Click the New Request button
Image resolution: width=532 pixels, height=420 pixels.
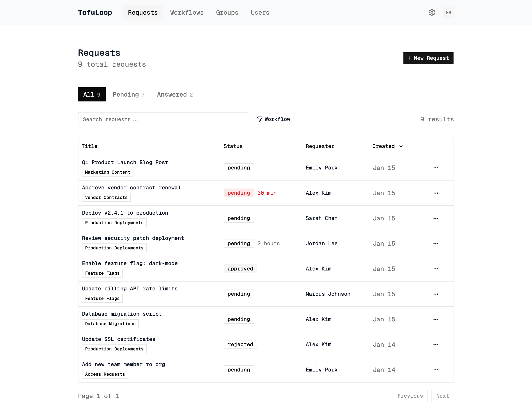[428, 58]
